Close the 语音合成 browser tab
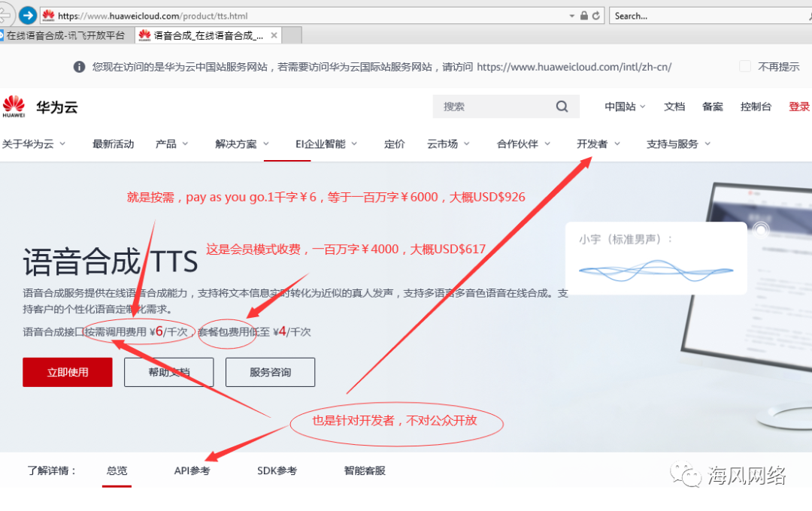812x511 pixels. point(274,35)
